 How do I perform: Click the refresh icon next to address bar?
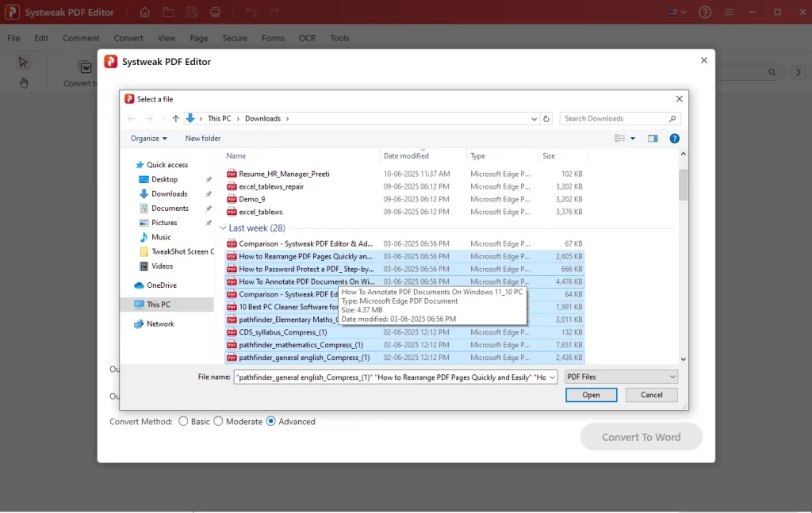546,119
